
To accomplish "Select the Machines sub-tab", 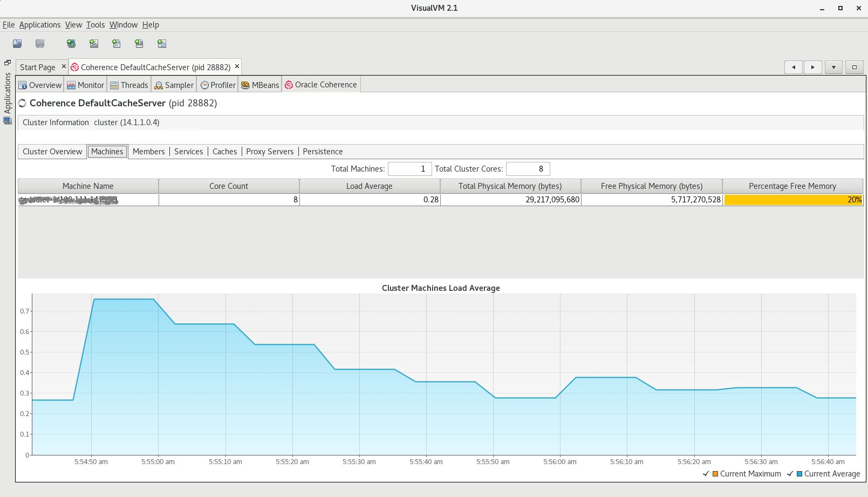I will (x=107, y=152).
